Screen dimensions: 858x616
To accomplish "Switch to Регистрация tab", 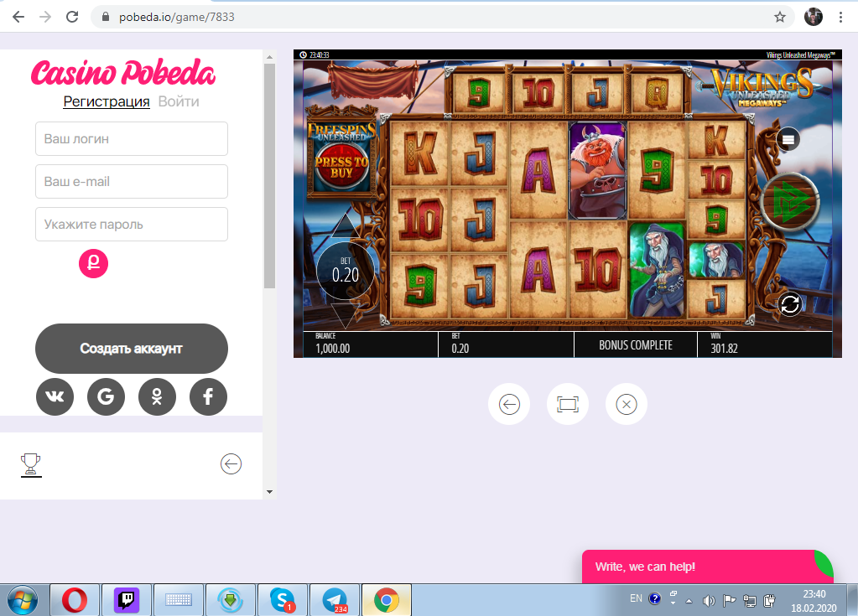I will tap(107, 101).
